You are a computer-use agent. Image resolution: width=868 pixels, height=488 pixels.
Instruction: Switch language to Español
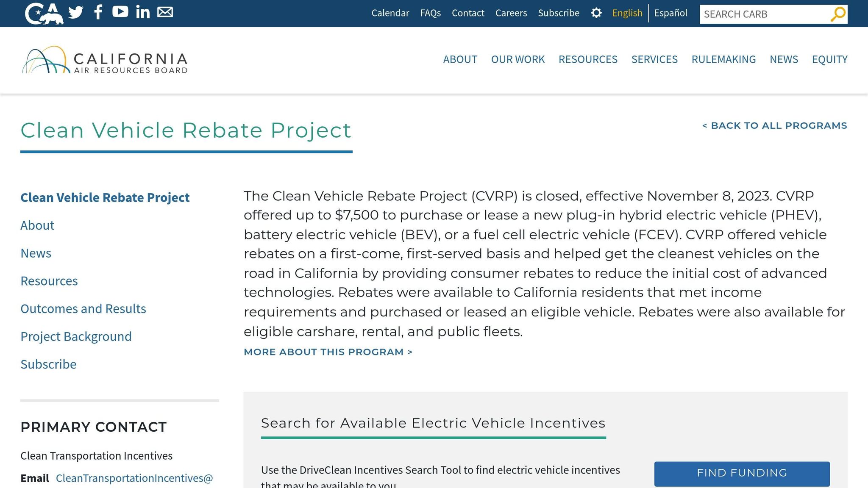click(x=671, y=13)
